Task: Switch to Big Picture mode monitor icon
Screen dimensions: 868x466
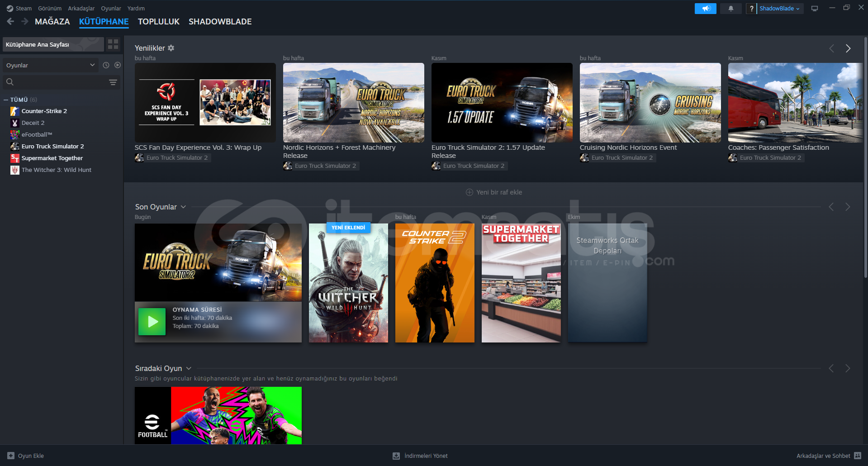Action: click(x=814, y=9)
